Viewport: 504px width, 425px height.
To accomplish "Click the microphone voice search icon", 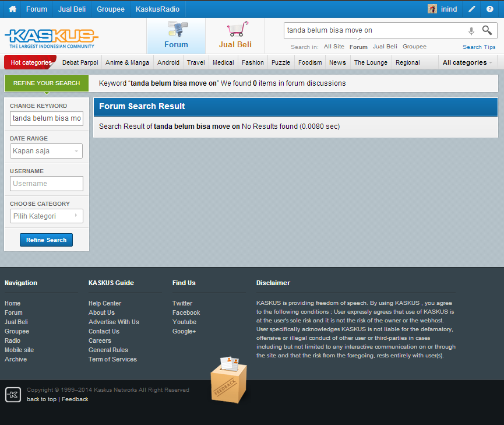I will tap(471, 31).
